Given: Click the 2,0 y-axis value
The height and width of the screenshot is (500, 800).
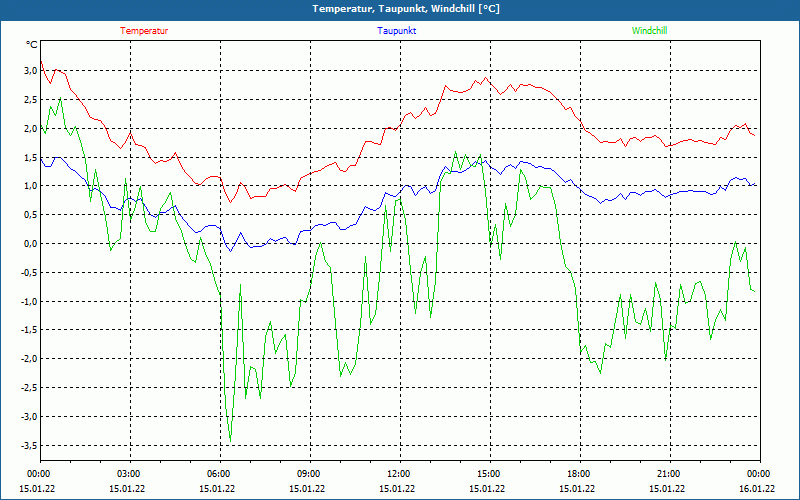Looking at the screenshot, I should point(31,128).
